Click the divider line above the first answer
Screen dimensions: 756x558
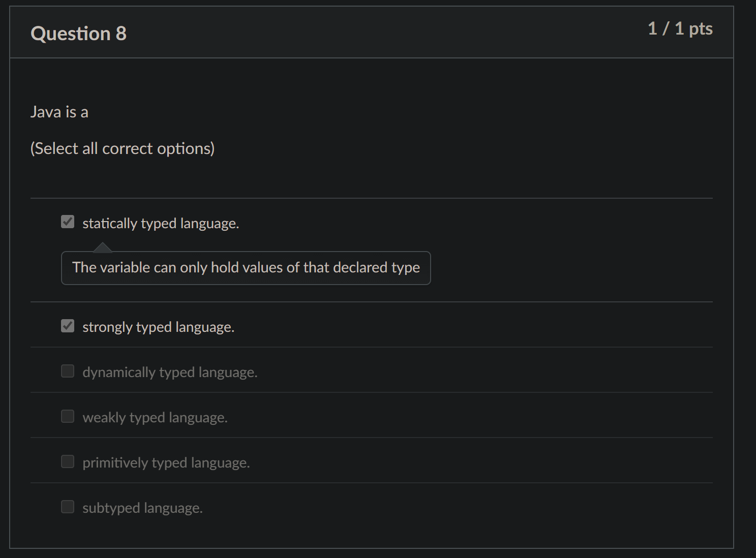tap(371, 198)
